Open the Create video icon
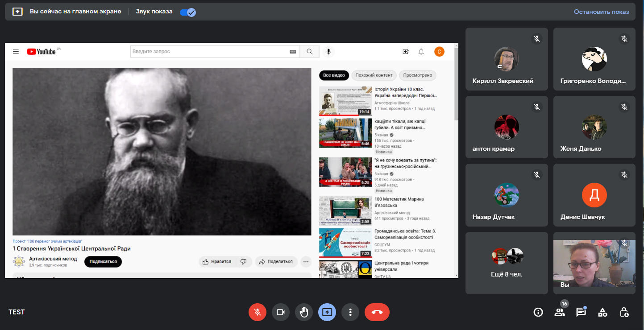This screenshot has height=330, width=644. pyautogui.click(x=406, y=52)
